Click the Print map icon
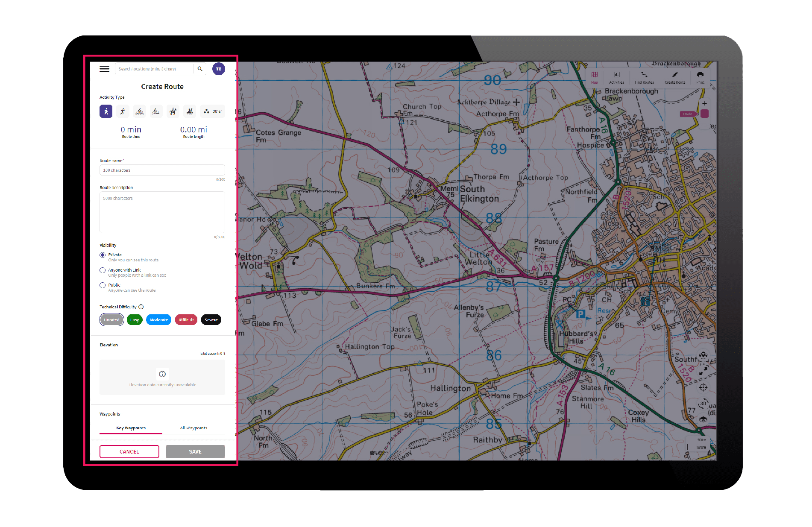Image resolution: width=812 pixels, height=527 pixels. pos(700,78)
